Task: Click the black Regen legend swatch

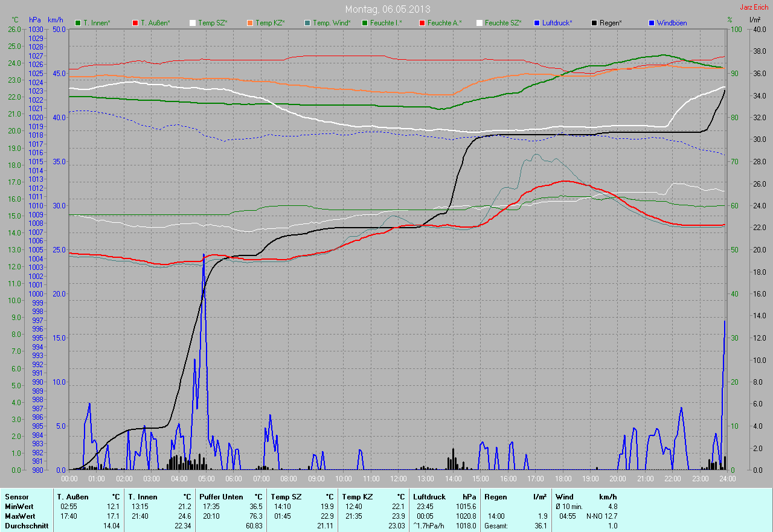Action: (594, 23)
